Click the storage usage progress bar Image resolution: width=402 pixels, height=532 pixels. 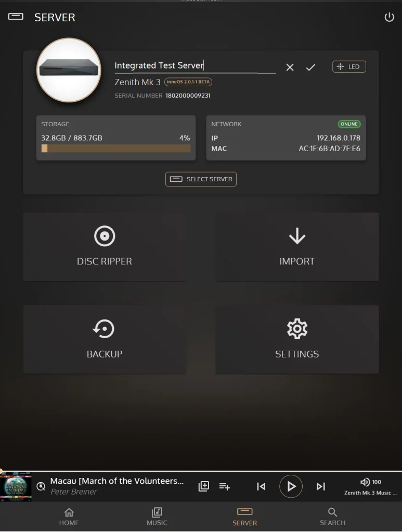116,148
